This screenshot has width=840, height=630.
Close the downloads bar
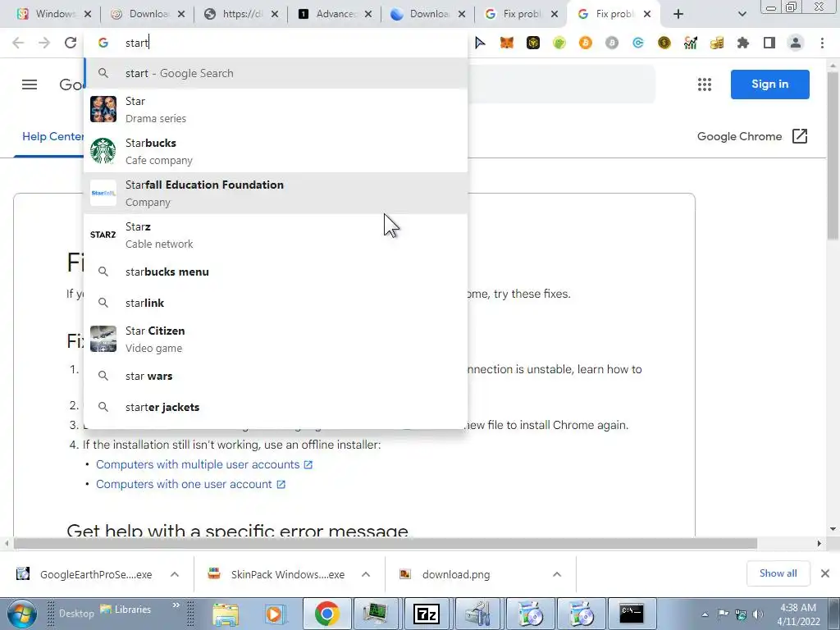825,573
